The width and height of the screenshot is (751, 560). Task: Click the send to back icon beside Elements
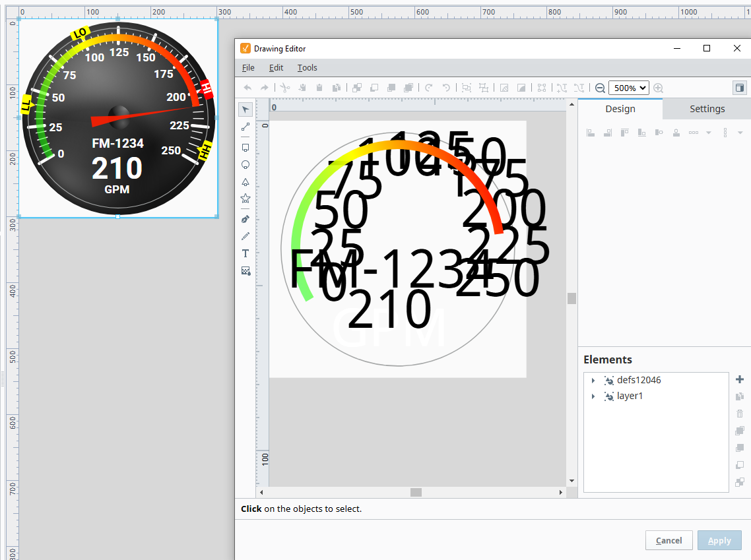[x=740, y=482]
